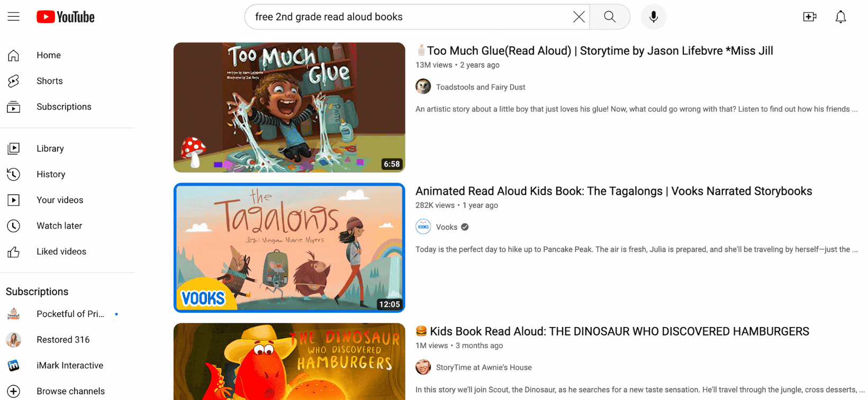Click the Vooks verified checkmark badge

pyautogui.click(x=465, y=227)
